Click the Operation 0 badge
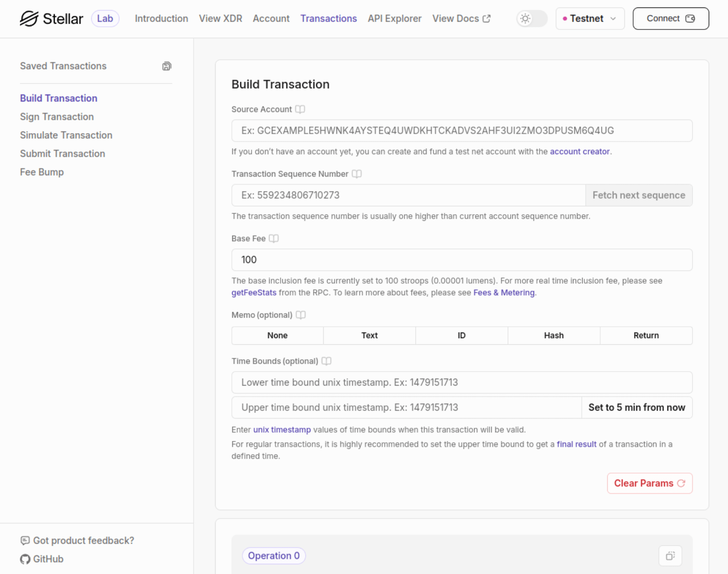728x574 pixels. pos(274,556)
